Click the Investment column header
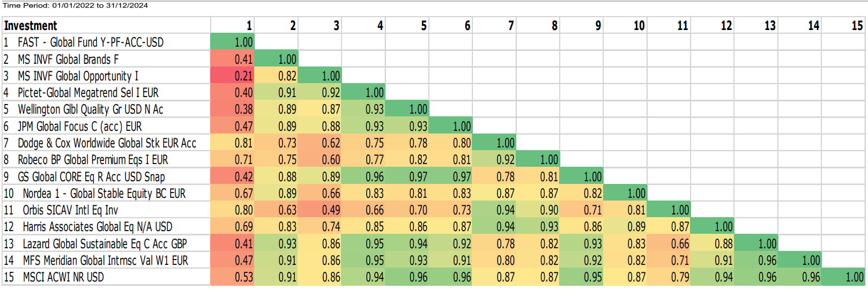 31,26
